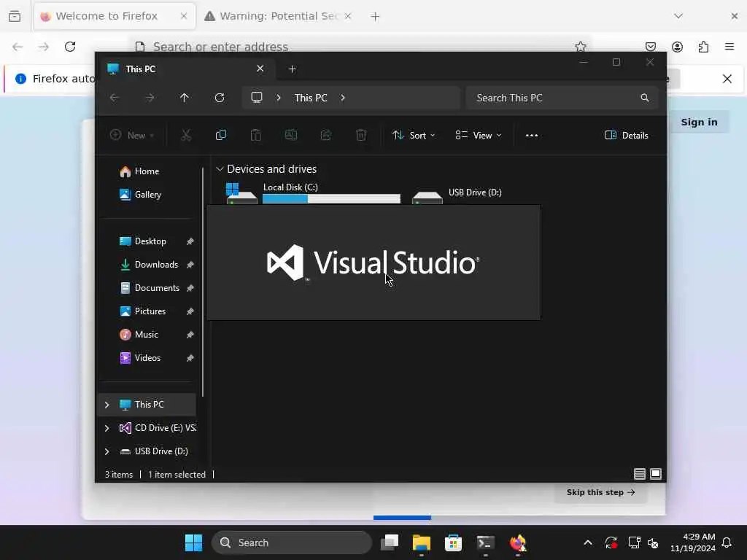The height and width of the screenshot is (560, 747).
Task: Open a new File Explorer tab
Action: click(x=292, y=69)
